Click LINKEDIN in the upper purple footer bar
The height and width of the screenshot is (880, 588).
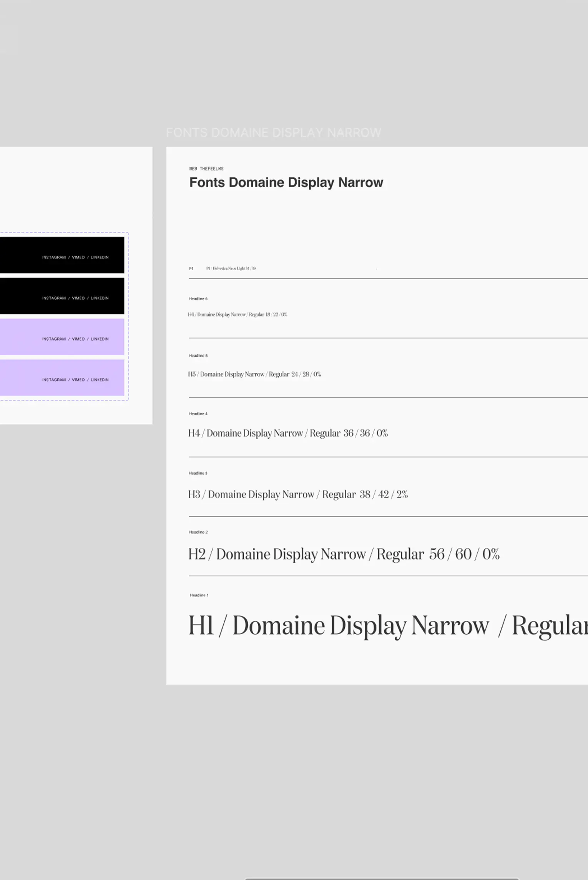[x=100, y=339]
